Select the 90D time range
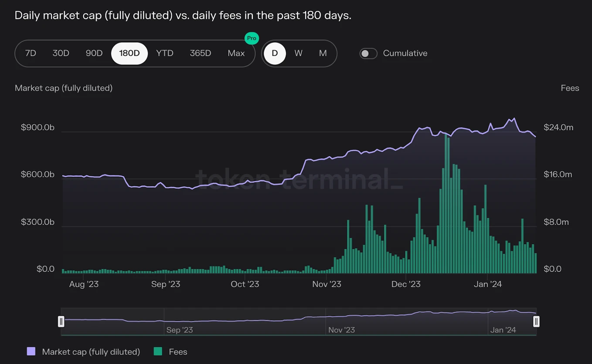 (94, 53)
